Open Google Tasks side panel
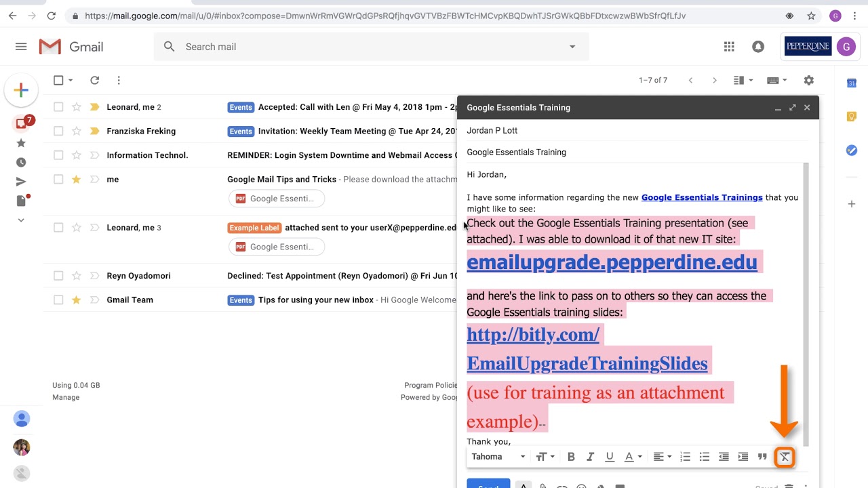 pos(852,150)
